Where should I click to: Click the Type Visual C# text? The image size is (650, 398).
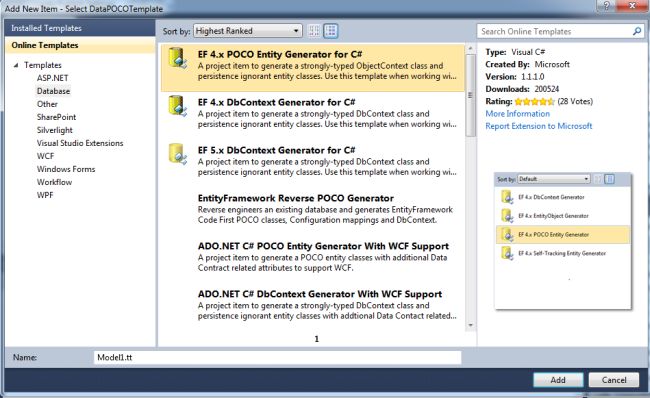pos(515,52)
